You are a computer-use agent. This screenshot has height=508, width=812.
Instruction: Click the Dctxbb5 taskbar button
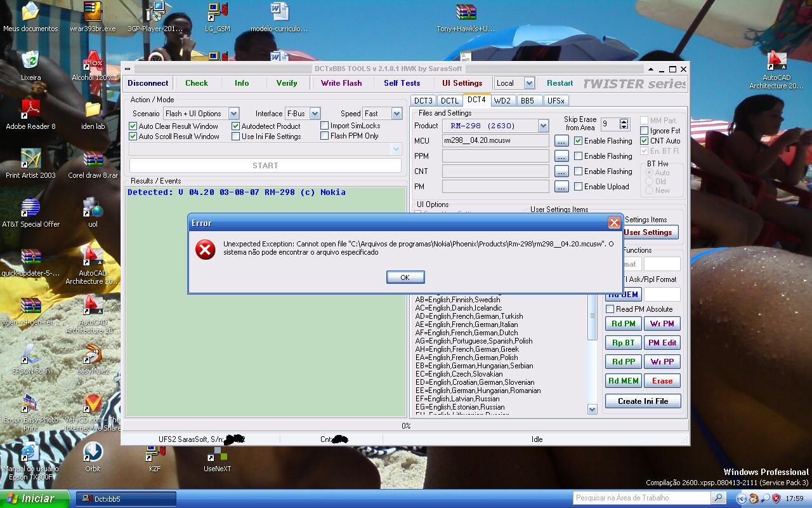(x=126, y=498)
